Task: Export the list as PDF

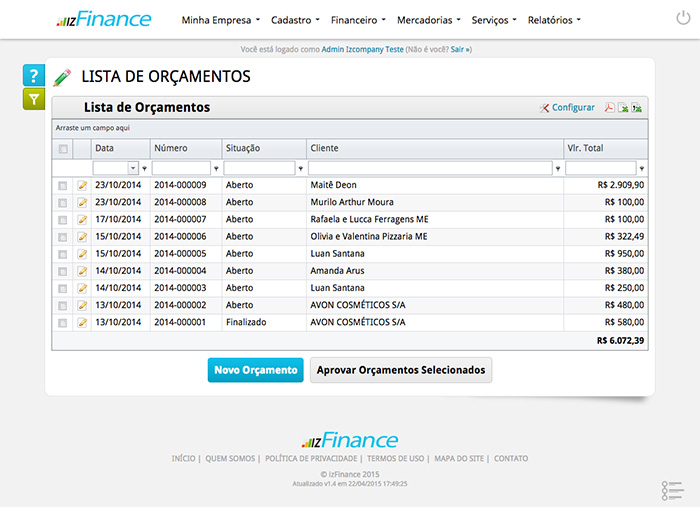Action: tap(607, 108)
